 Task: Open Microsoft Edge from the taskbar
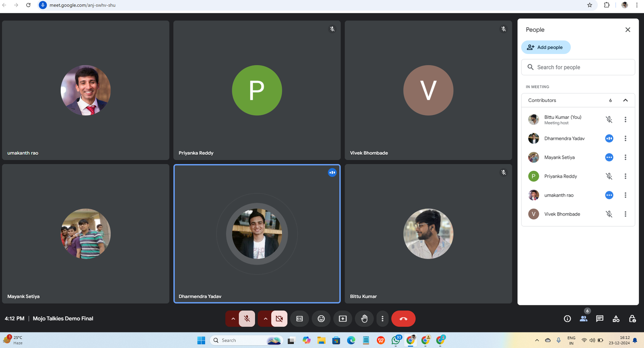(x=351, y=340)
